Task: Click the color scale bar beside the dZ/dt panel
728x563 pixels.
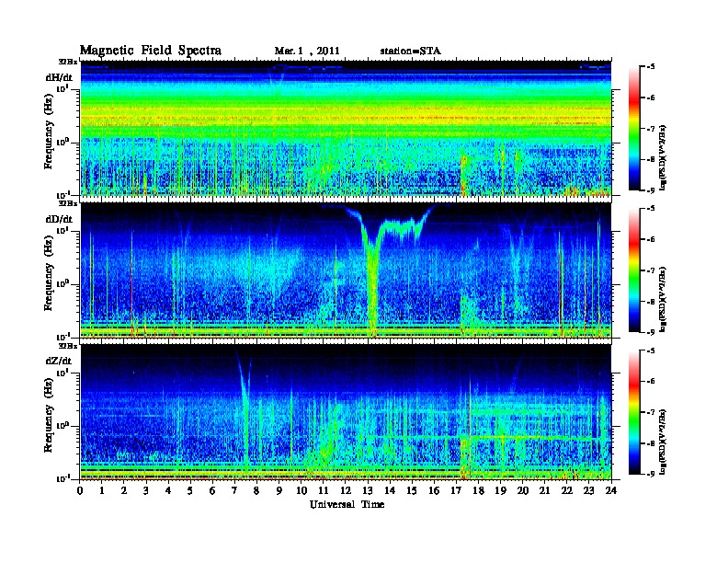Action: (x=634, y=412)
